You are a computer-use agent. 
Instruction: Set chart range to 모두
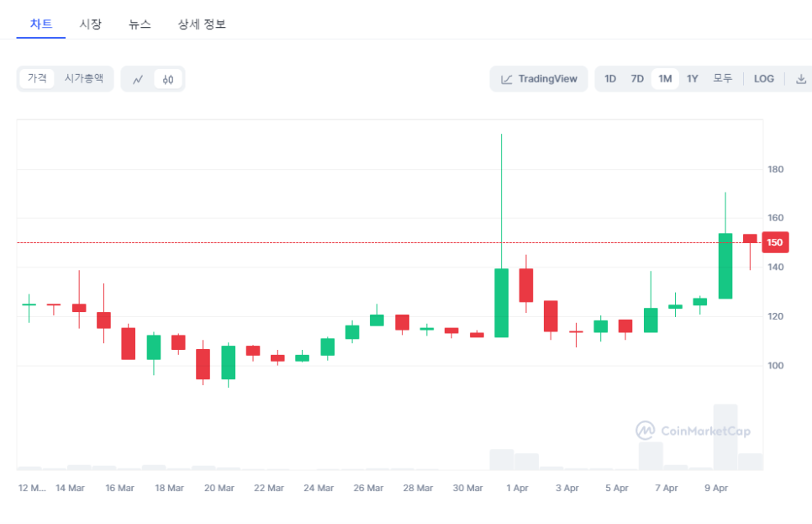click(722, 79)
